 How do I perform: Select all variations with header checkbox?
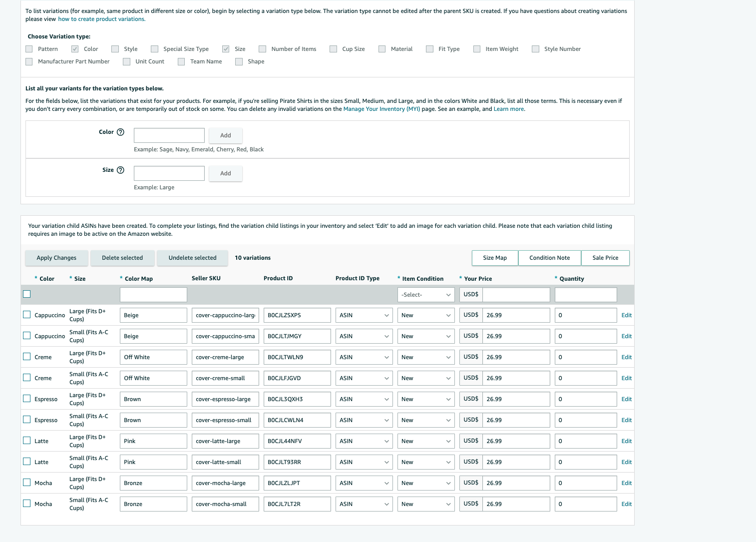(27, 294)
